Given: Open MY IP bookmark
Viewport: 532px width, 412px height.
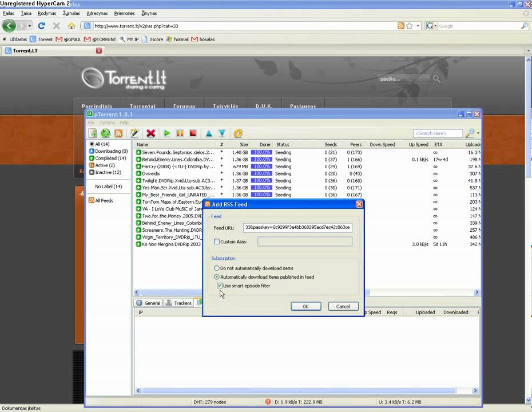Looking at the screenshot, I should [129, 39].
